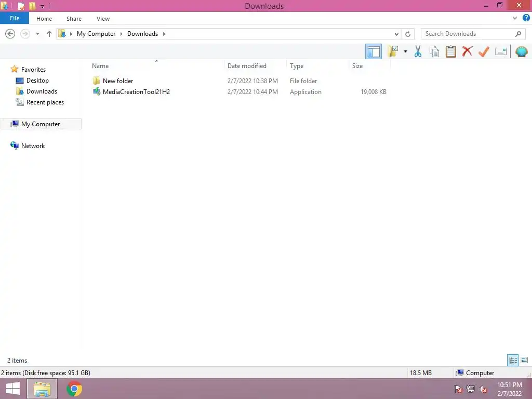Click the New folder icon in title bar
532x399 pixels.
pos(32,6)
